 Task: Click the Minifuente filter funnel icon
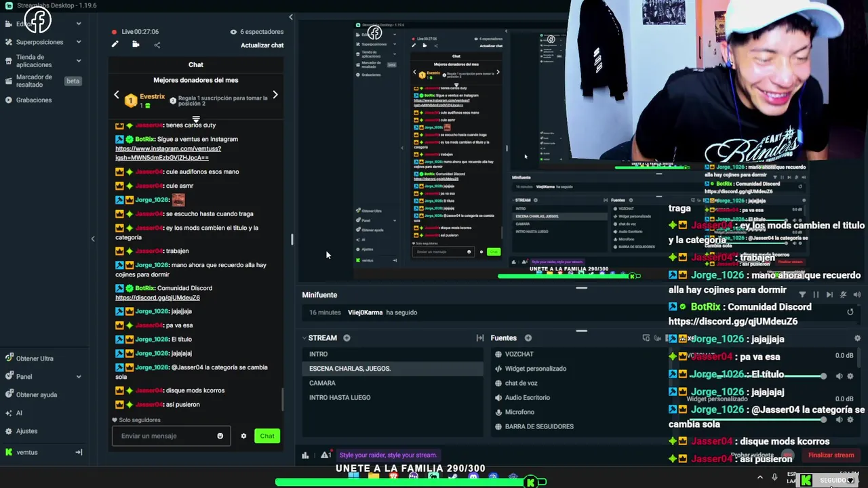(x=802, y=295)
